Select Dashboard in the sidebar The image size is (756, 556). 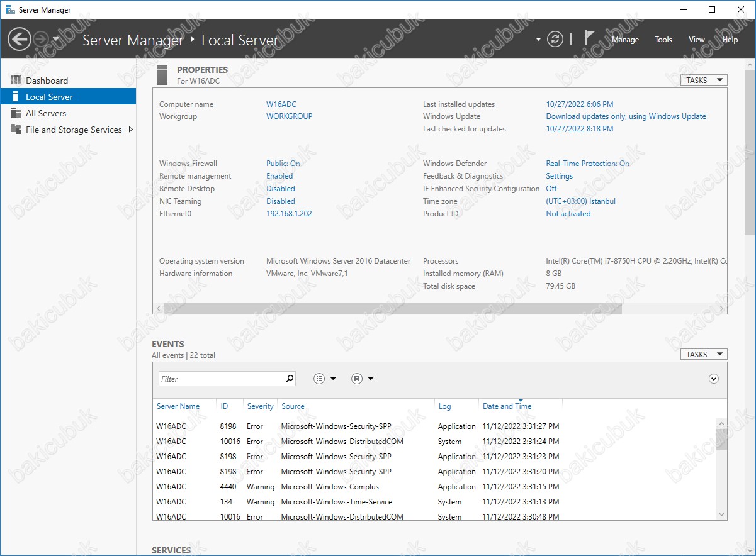click(x=47, y=81)
